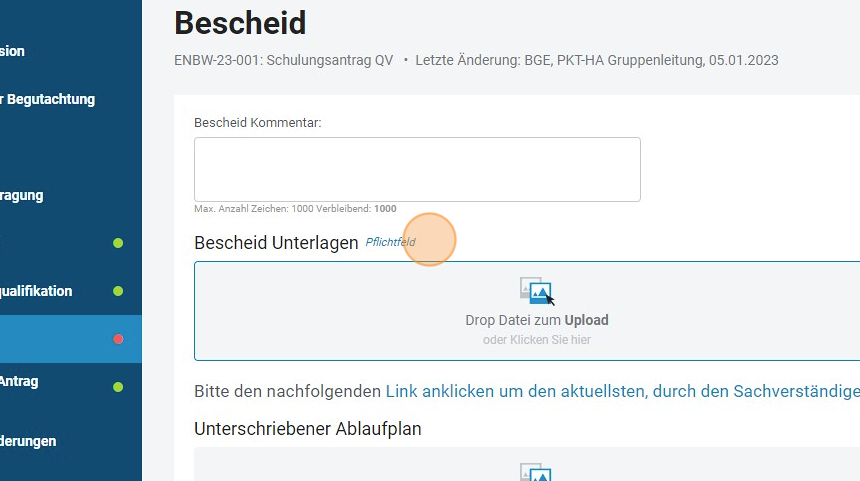Click the green dot beside the Antrag entry
Screen dimensions: 860x481
coord(118,387)
